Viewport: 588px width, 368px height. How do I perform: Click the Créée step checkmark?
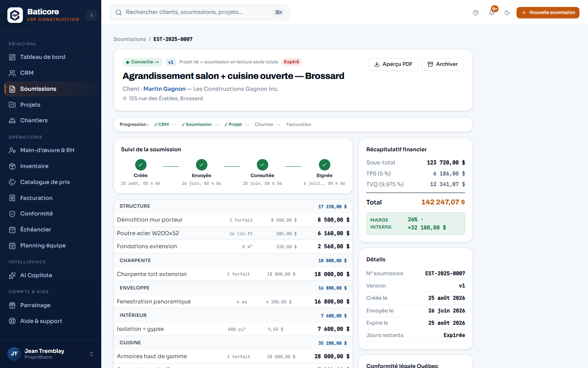(x=141, y=165)
